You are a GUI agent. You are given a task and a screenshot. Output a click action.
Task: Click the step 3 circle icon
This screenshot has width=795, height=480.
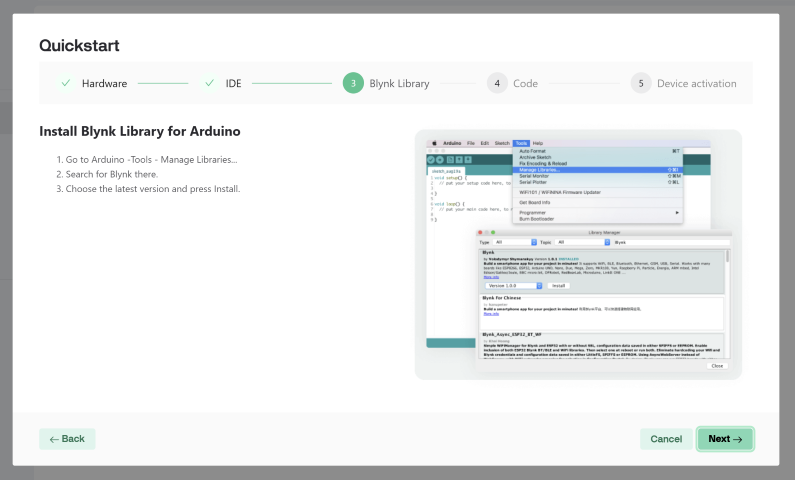point(353,83)
